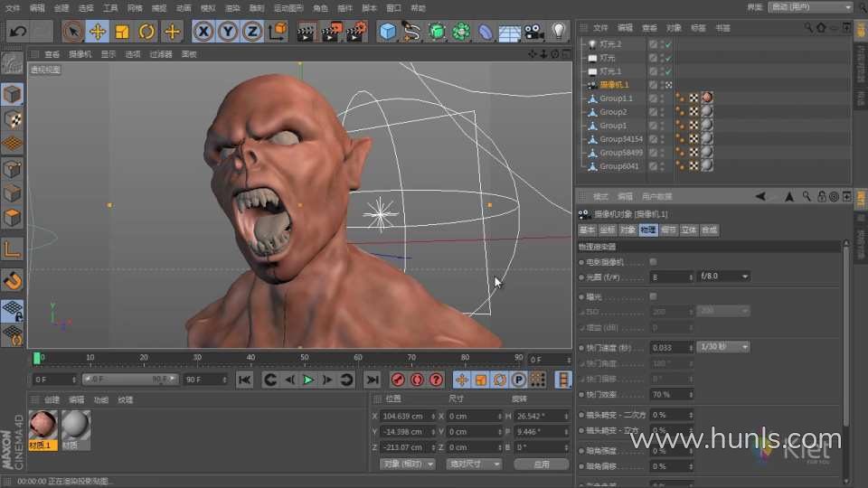Enable Edges mode in left sidebar
This screenshot has height=488, width=868.
(x=12, y=193)
